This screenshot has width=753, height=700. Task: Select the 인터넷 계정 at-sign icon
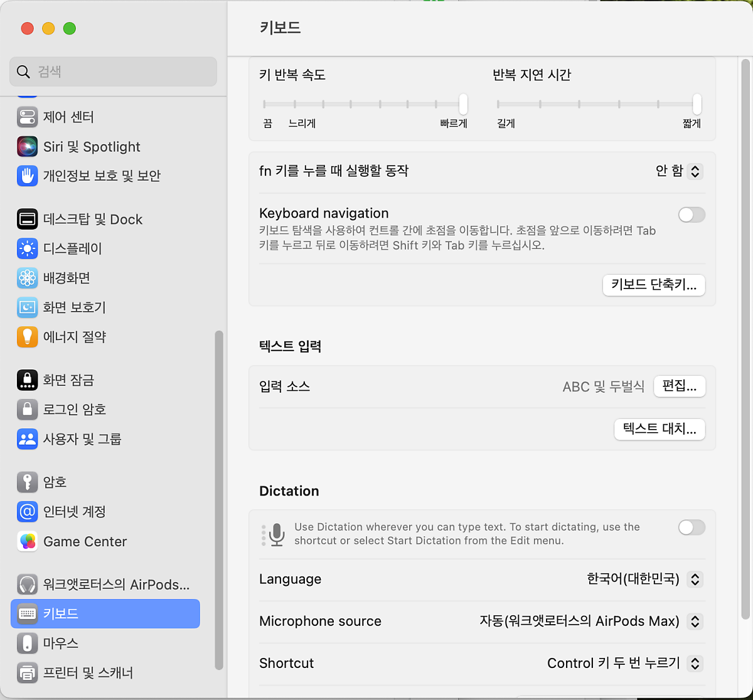pyautogui.click(x=27, y=512)
